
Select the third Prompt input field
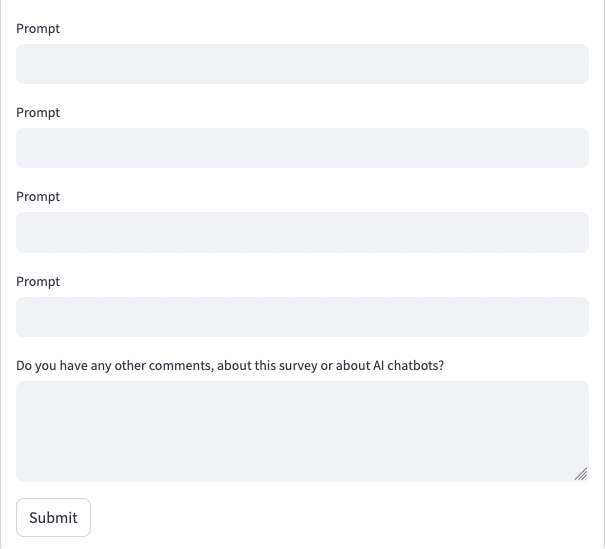pyautogui.click(x=302, y=232)
